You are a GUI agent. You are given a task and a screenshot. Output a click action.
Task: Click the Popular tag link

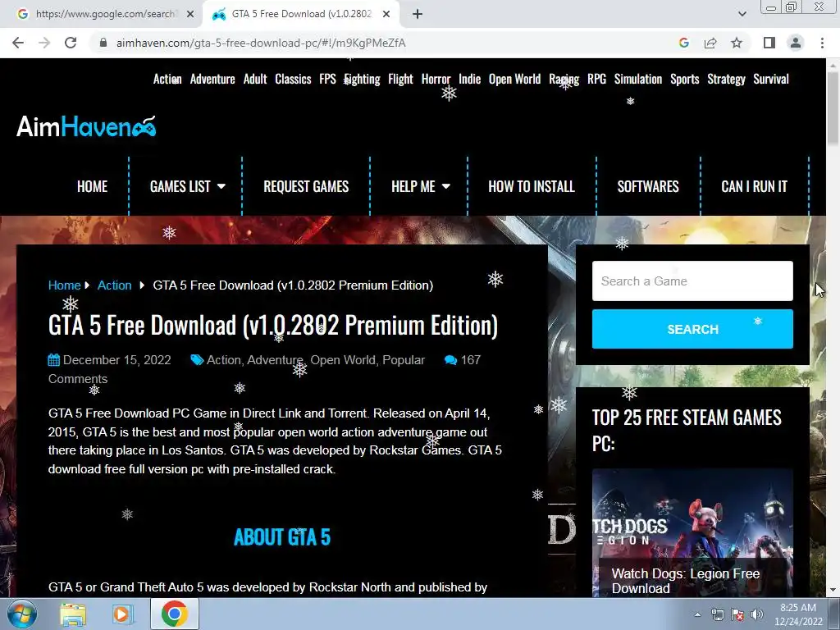pyautogui.click(x=404, y=360)
